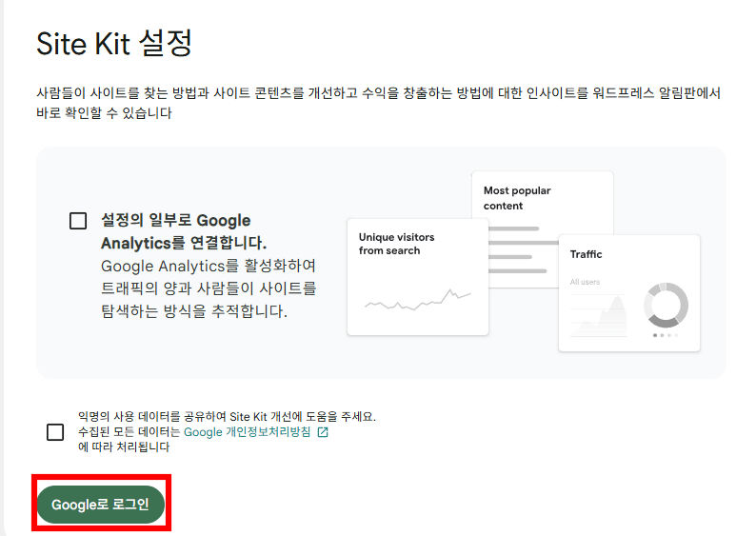The image size is (756, 536).
Task: Click the line graph in Unique visitors card
Action: (418, 301)
